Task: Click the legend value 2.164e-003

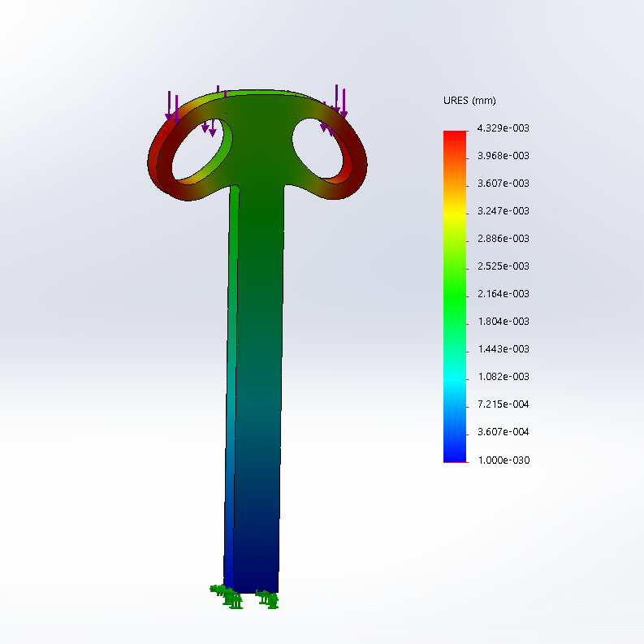Action: [x=504, y=294]
